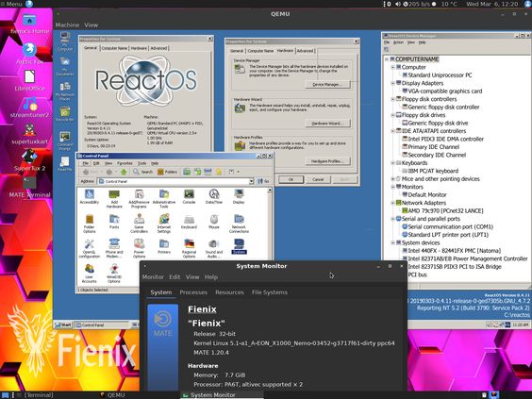Open User Accounts applet
Viewport: 532px width, 399px height.
click(90, 274)
